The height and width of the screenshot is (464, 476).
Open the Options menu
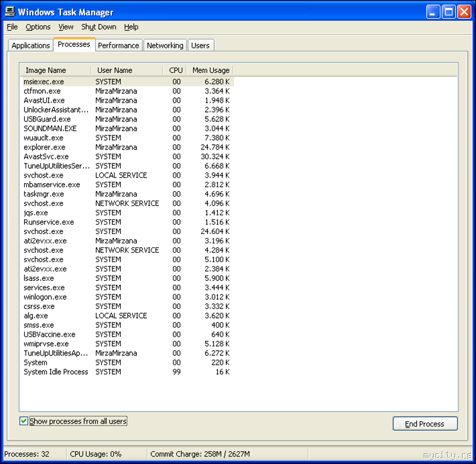(38, 27)
